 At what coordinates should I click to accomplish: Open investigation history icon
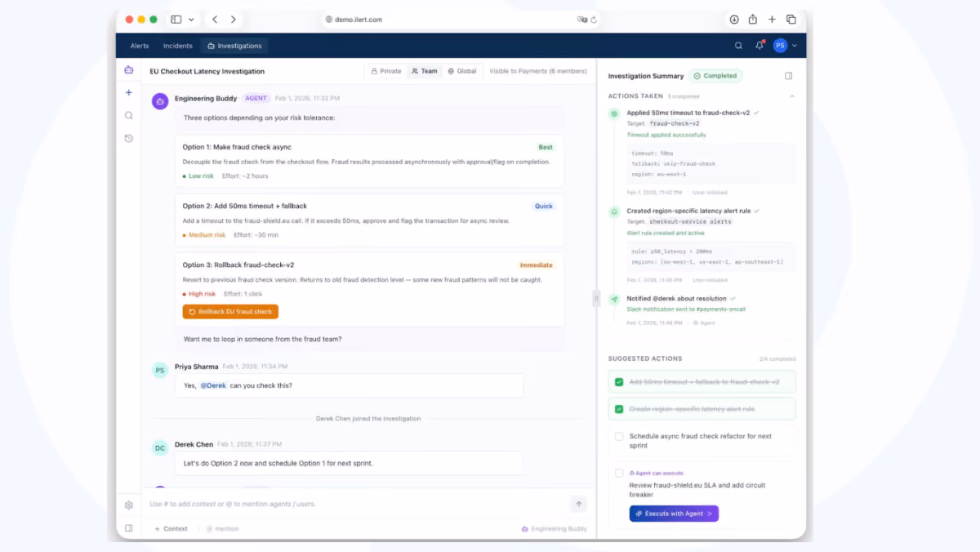coord(129,139)
